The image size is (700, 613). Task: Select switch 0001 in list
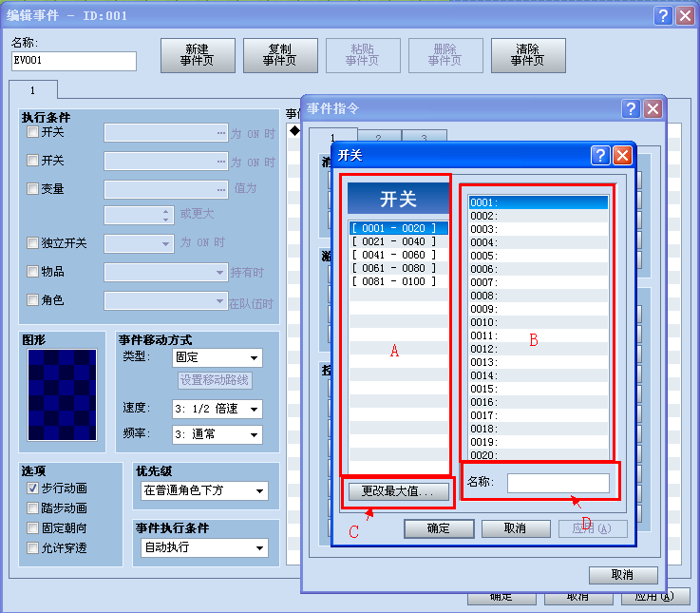[539, 202]
